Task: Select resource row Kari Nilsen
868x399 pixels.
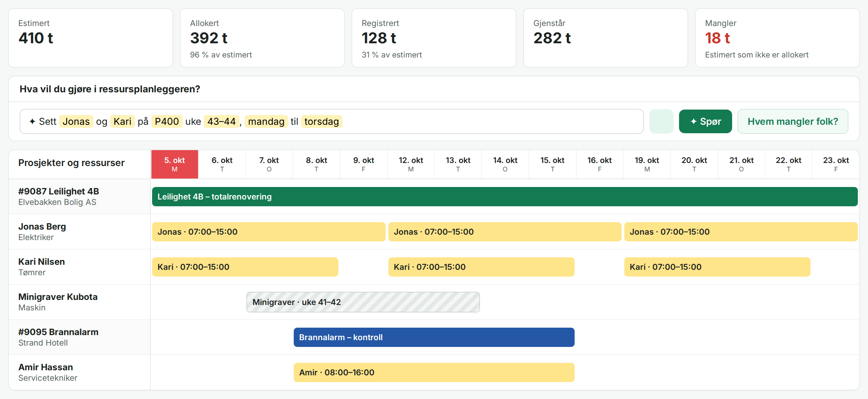Action: (79, 267)
